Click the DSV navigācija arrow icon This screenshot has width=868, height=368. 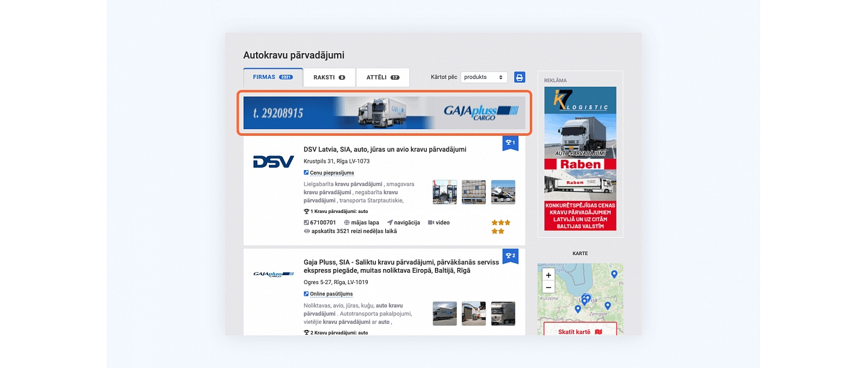tap(390, 223)
